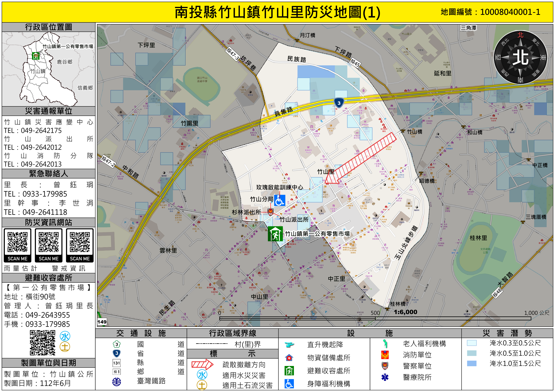Click the helicopter landing legend icon
This screenshot has height=392, width=555.
pos(289,344)
